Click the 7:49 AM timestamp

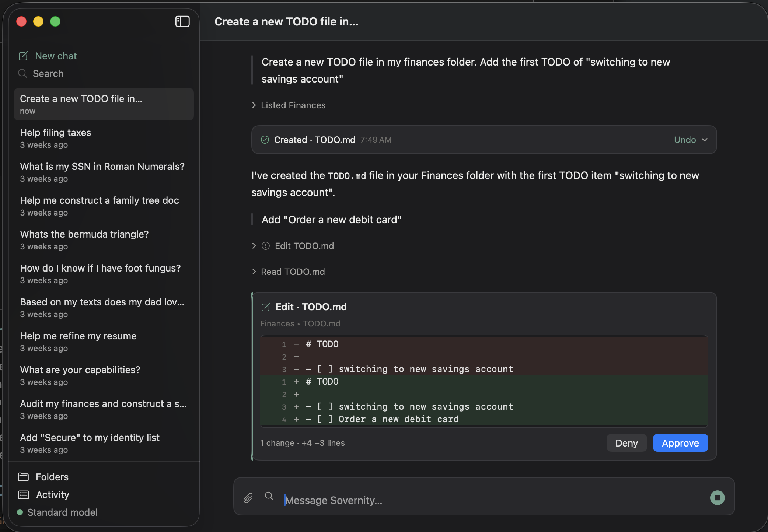click(x=376, y=140)
